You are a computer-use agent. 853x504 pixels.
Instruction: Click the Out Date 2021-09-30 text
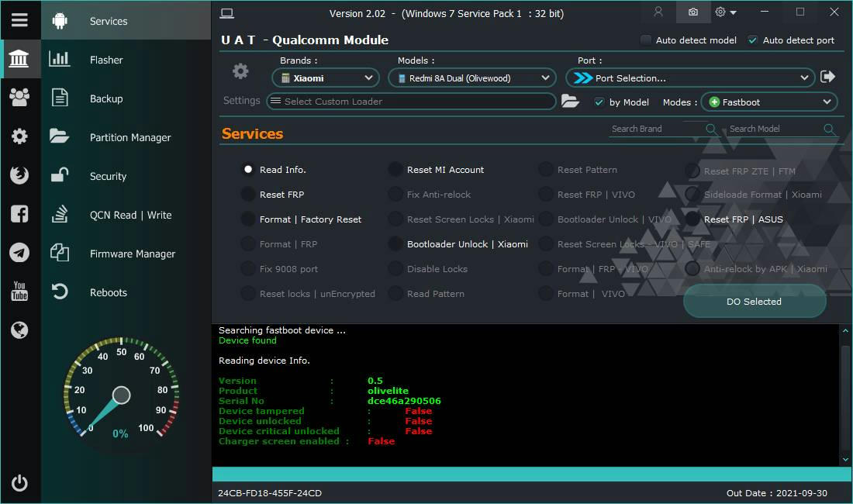[x=777, y=493]
